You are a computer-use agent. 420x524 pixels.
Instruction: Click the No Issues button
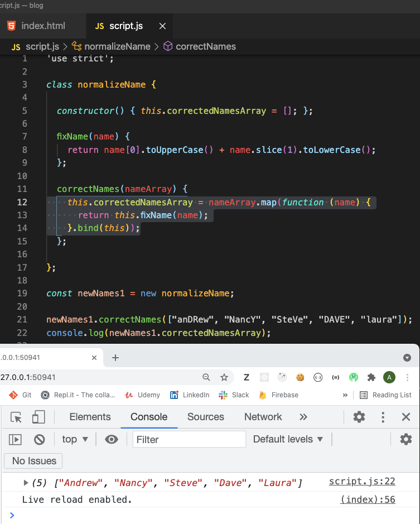coord(33,461)
